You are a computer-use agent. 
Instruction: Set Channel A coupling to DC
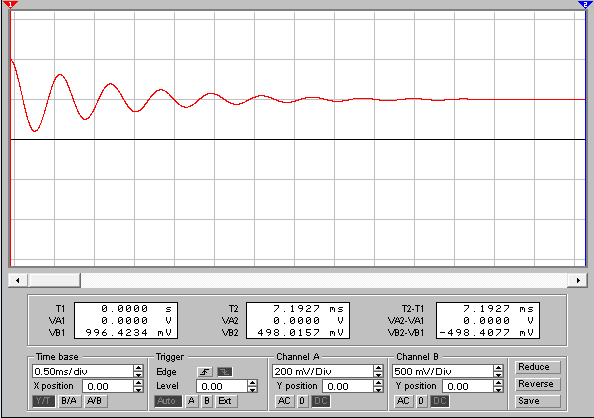pos(320,401)
